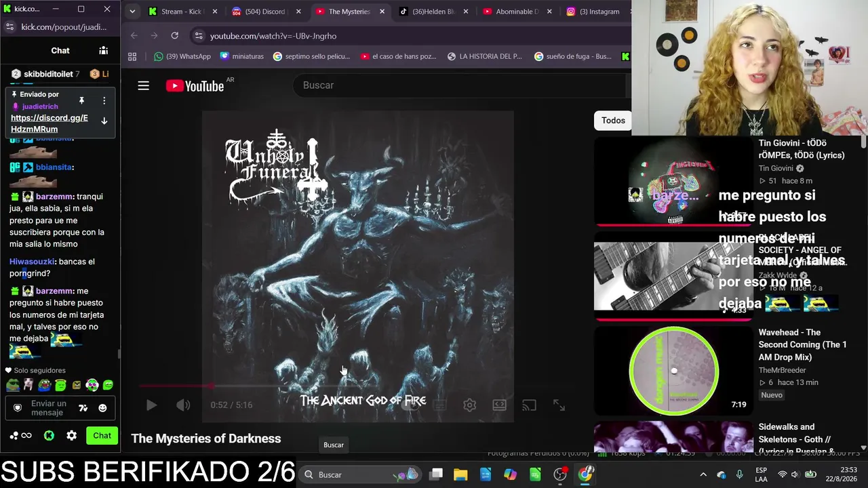Open the (39) WhatsApp bookmark
Viewport: 868px width, 488px height.
tap(182, 56)
